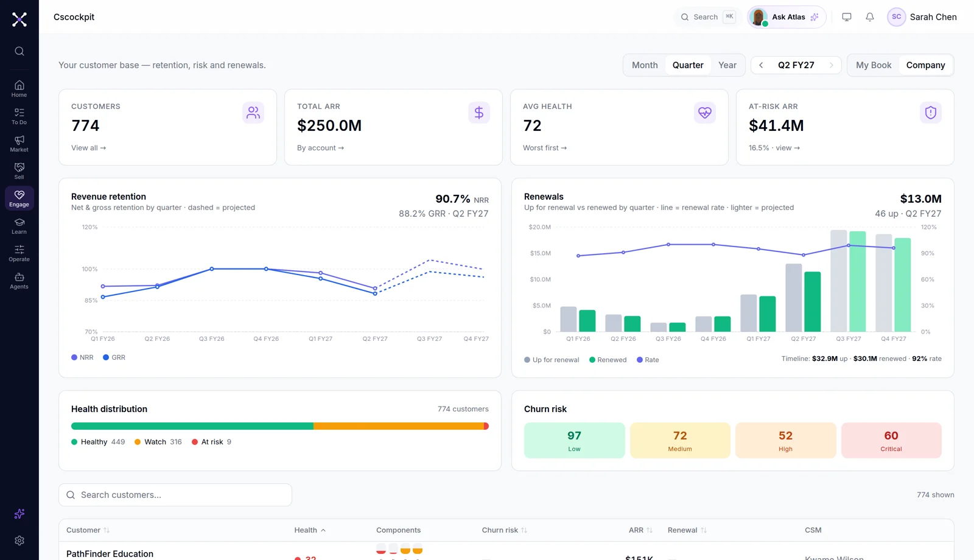Go to Home in sidebar
Viewport: 974px width, 560px height.
[19, 88]
